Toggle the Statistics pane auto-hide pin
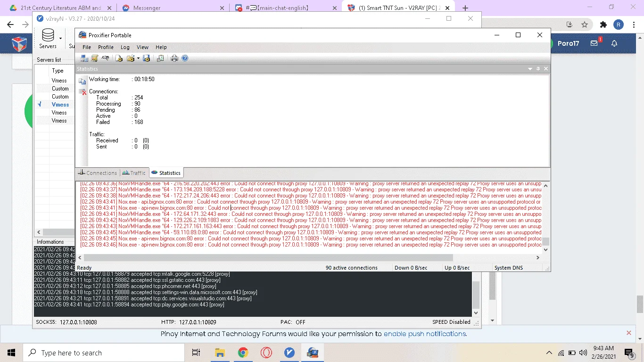Screen dimensions: 644x362 pos(538,69)
